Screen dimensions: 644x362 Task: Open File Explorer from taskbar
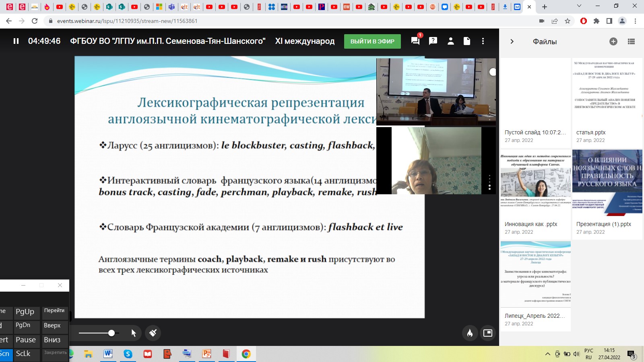88,354
